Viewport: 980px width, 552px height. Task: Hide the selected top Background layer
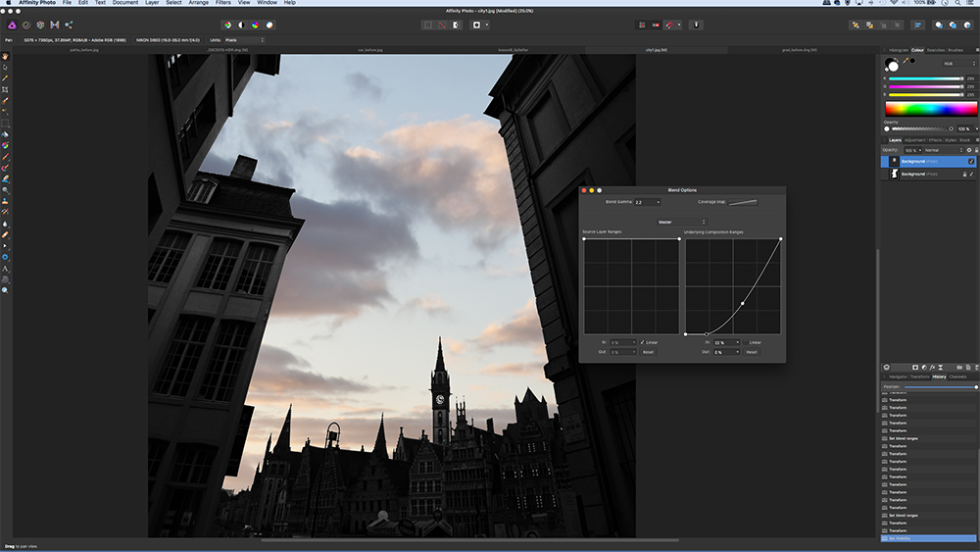pyautogui.click(x=971, y=162)
